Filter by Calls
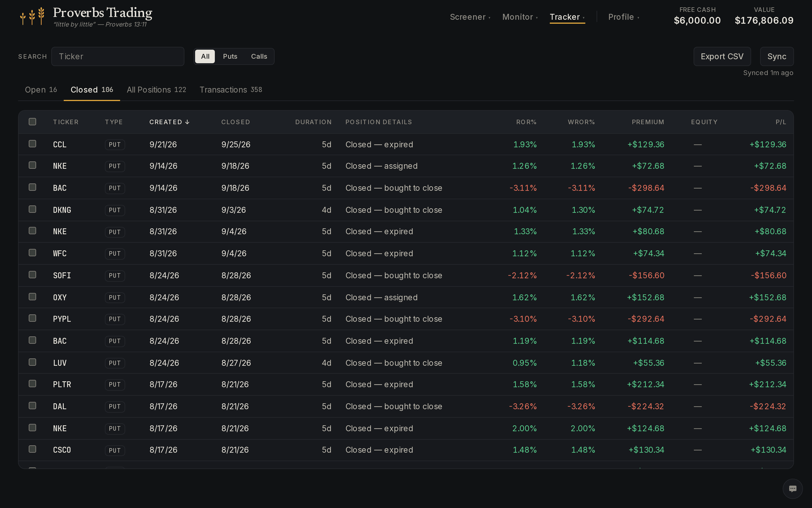Screen dimensions: 812x508 click(x=259, y=56)
